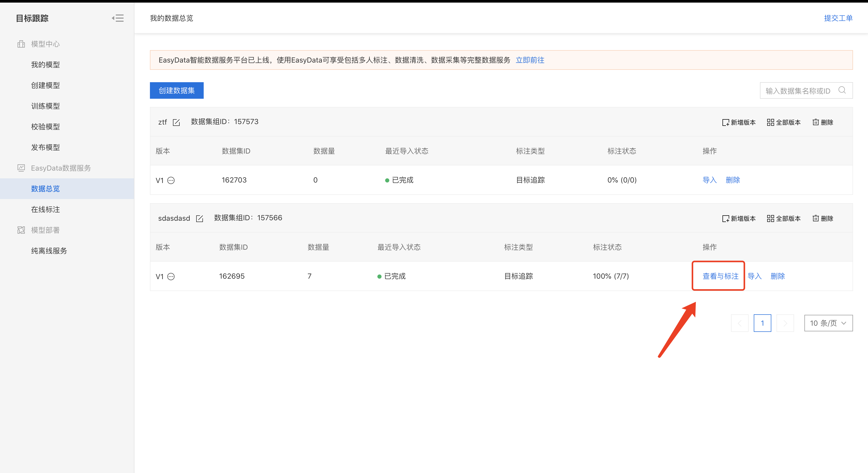The image size is (868, 473).
Task: Click 导入 for dataset 162695
Action: point(755,276)
